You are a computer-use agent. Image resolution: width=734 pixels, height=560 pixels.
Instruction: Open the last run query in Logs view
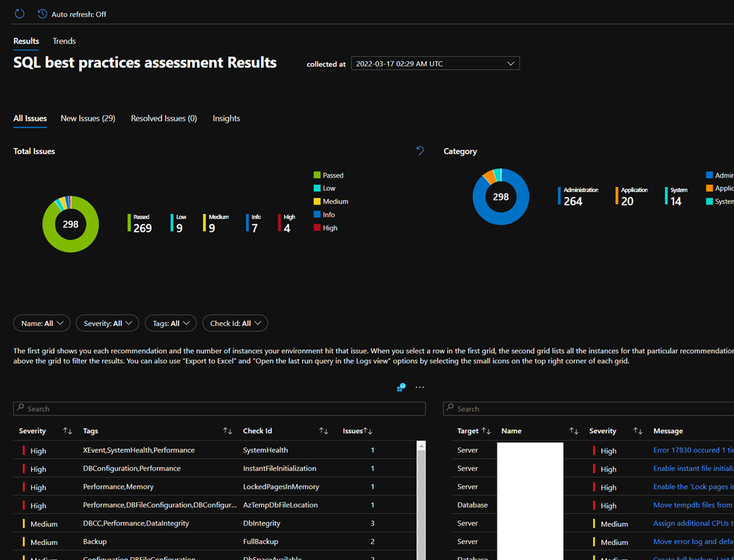401,387
